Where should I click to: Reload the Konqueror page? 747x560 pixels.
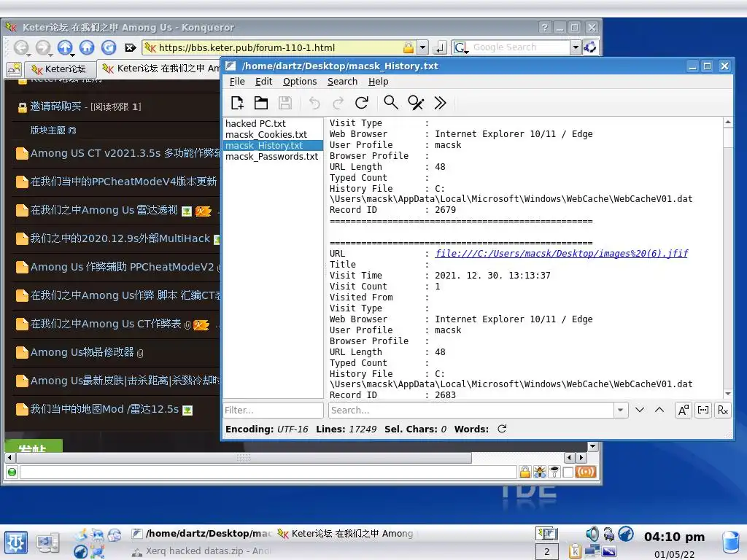point(109,47)
